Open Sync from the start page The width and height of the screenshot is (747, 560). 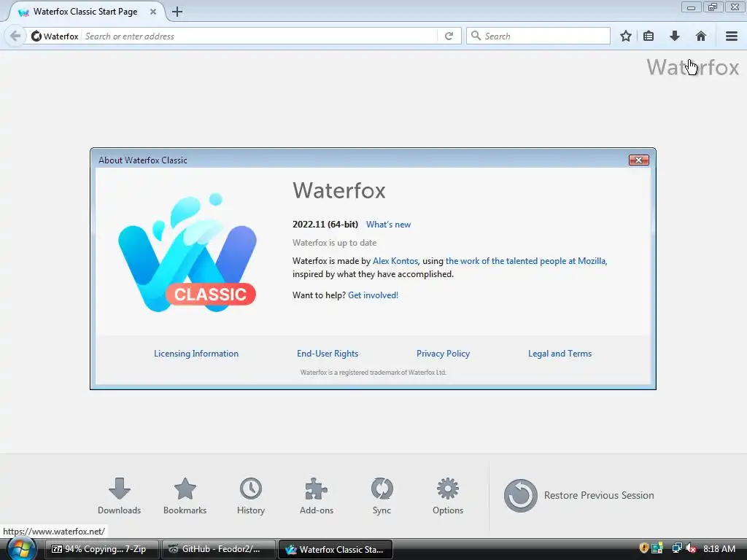pos(382,496)
